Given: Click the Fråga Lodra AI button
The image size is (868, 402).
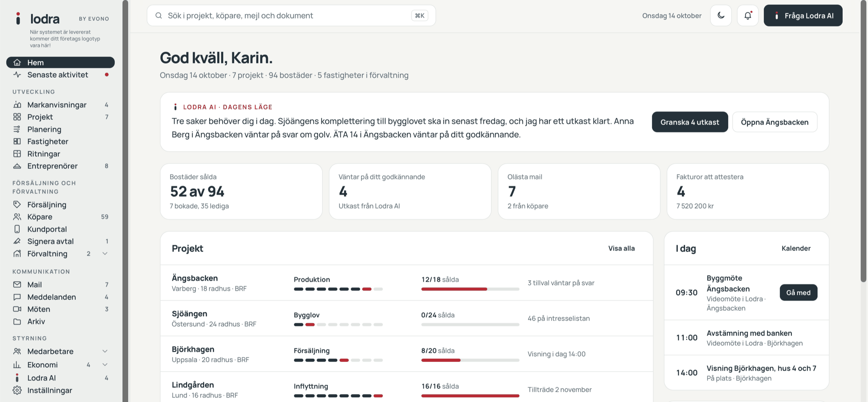Looking at the screenshot, I should (803, 15).
